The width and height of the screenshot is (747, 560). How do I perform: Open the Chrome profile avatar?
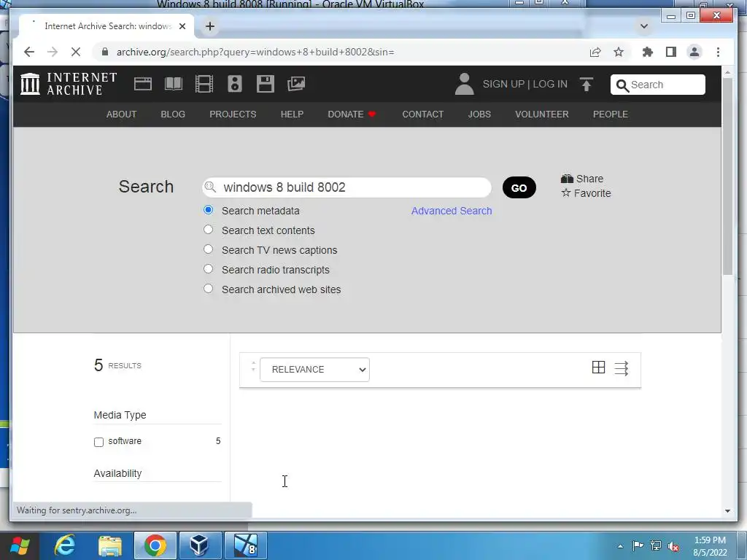pos(694,52)
